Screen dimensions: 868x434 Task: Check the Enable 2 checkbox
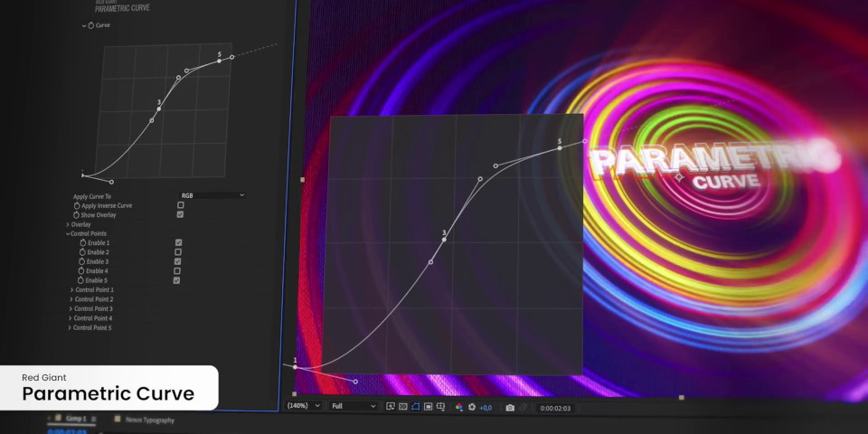[177, 252]
